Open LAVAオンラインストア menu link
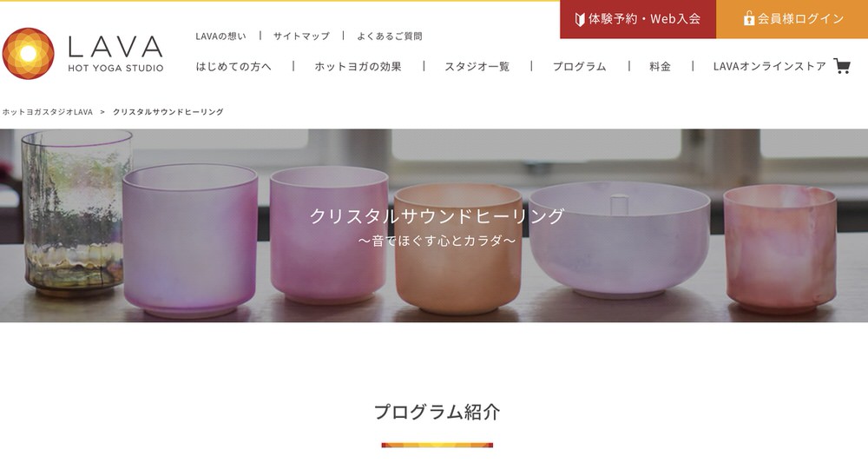 point(769,67)
